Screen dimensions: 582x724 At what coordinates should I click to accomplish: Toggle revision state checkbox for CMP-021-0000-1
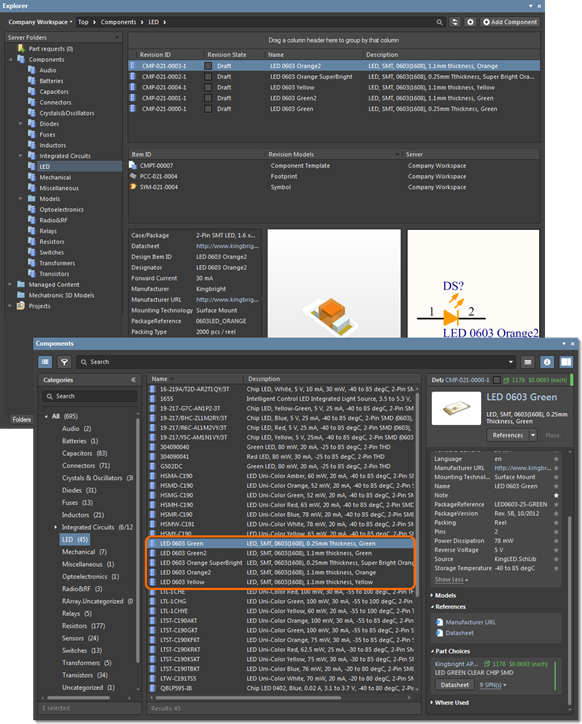point(208,109)
